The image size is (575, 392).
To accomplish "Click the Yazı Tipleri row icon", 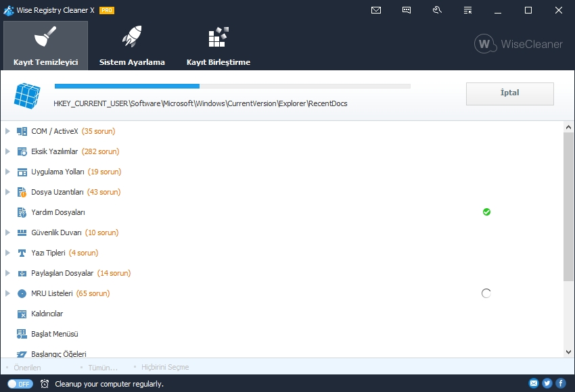I will 22,253.
